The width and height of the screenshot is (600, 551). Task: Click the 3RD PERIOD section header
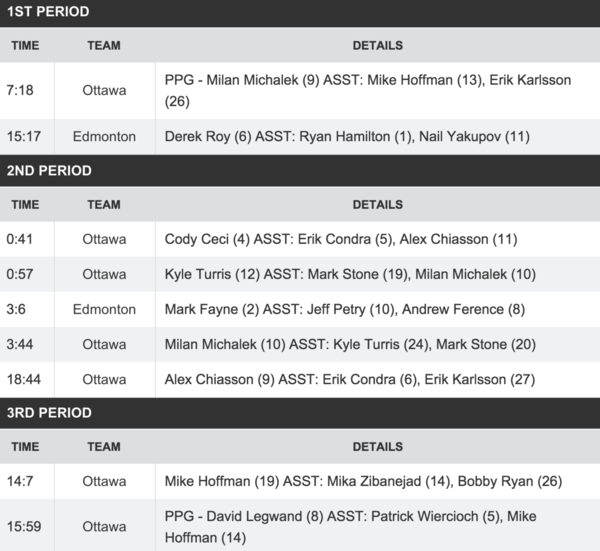click(49, 413)
